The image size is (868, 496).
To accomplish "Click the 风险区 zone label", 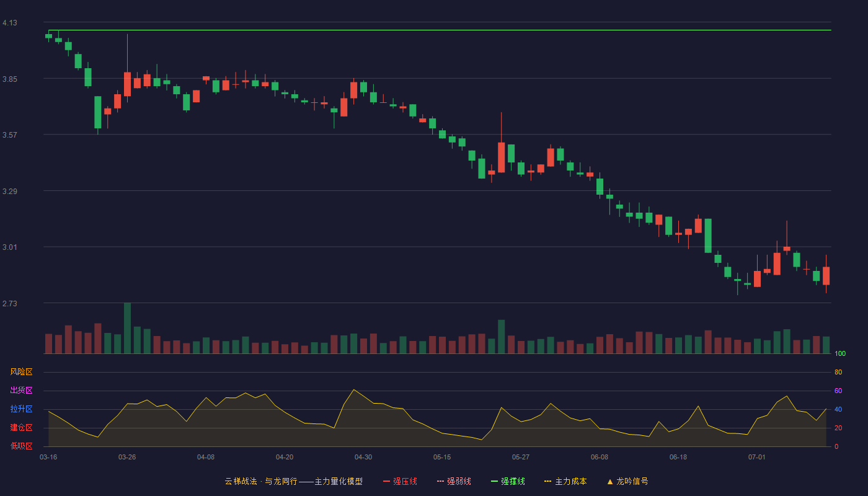I will point(21,372).
